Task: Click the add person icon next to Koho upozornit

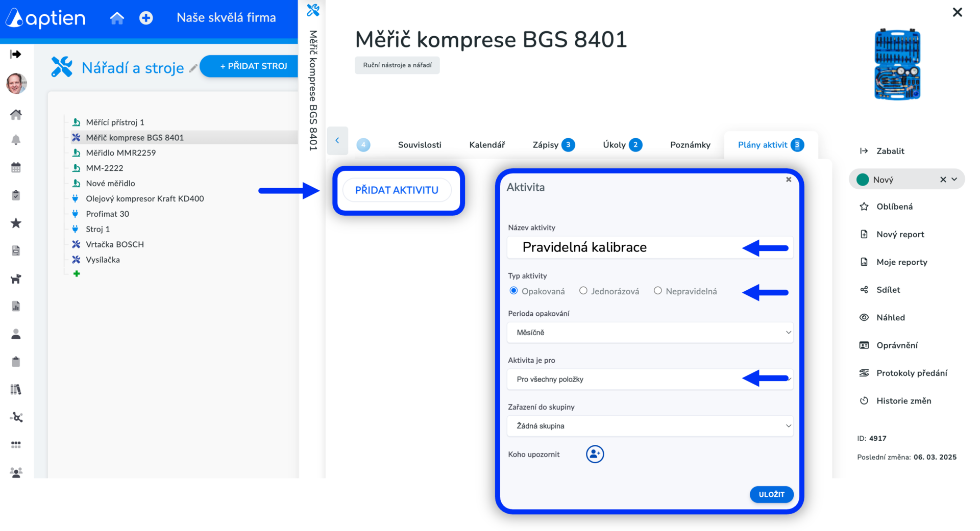Action: [x=595, y=454]
